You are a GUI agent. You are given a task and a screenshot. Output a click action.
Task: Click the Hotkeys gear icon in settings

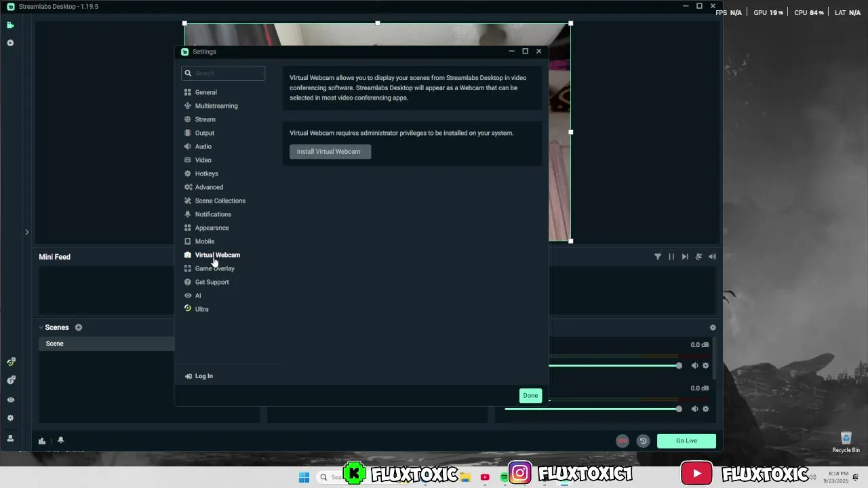click(188, 174)
